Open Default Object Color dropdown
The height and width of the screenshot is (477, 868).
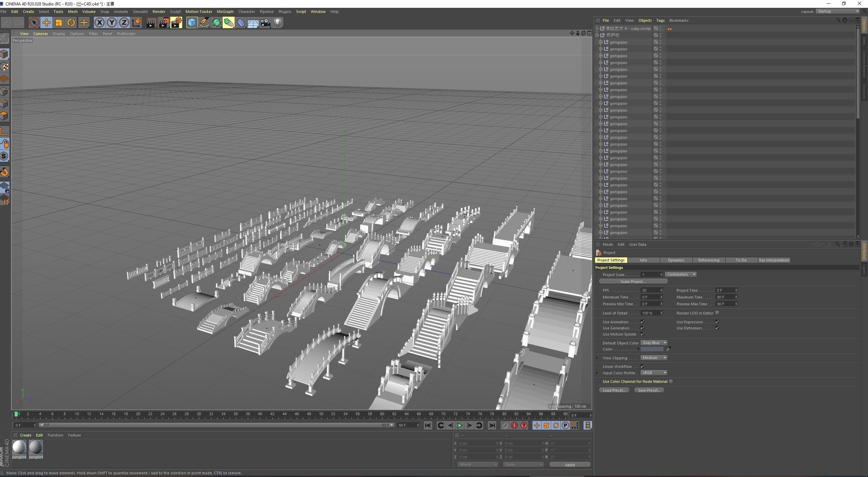pos(654,343)
